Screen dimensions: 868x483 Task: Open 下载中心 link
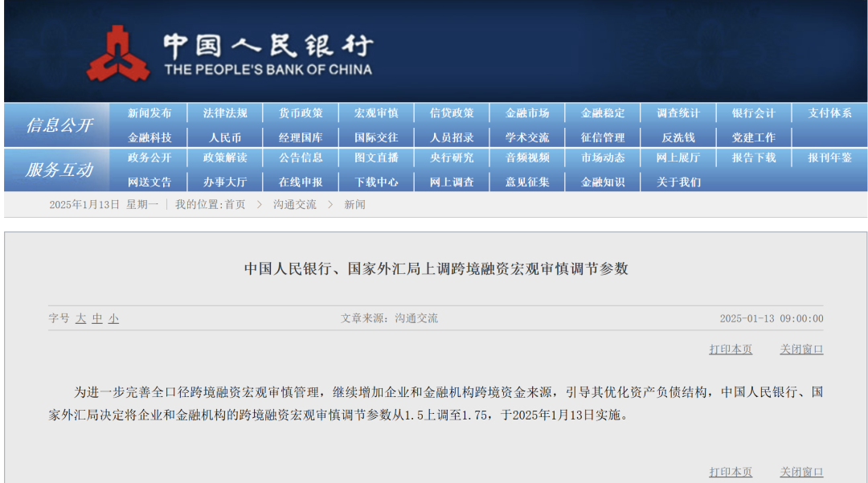tap(376, 182)
